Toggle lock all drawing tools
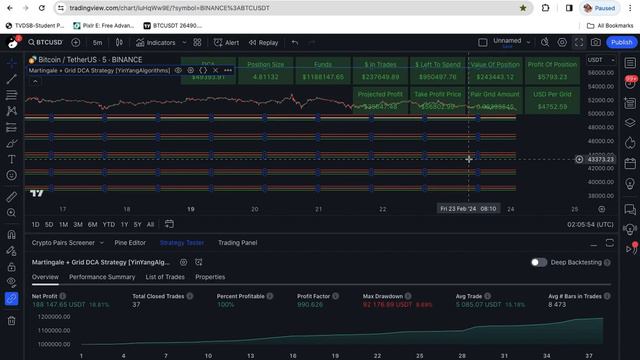Image resolution: width=640 pixels, height=360 pixels. pyautogui.click(x=11, y=267)
